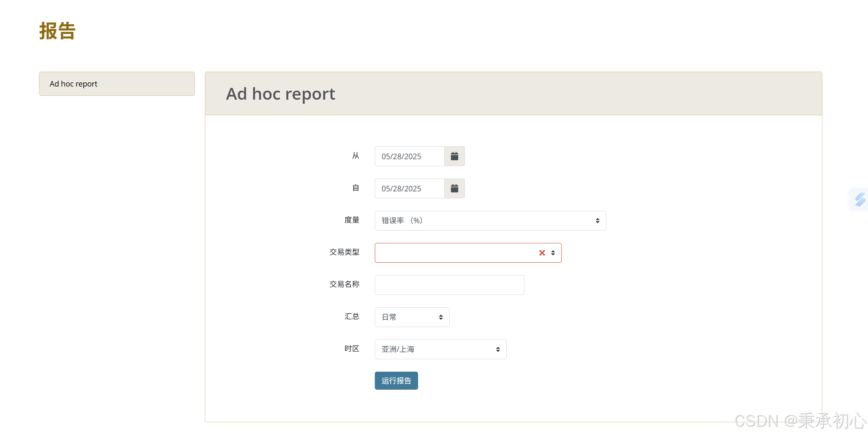Click the 度量 field label

pos(352,220)
